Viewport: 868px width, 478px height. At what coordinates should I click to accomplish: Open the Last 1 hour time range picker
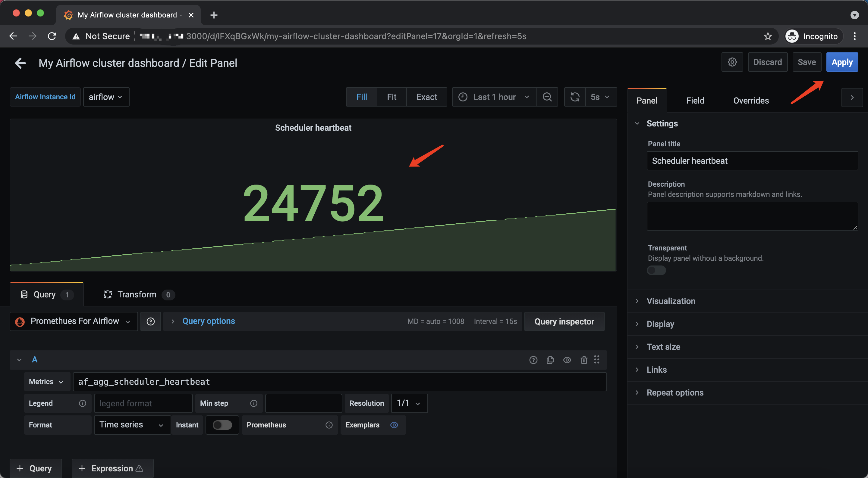coord(494,97)
